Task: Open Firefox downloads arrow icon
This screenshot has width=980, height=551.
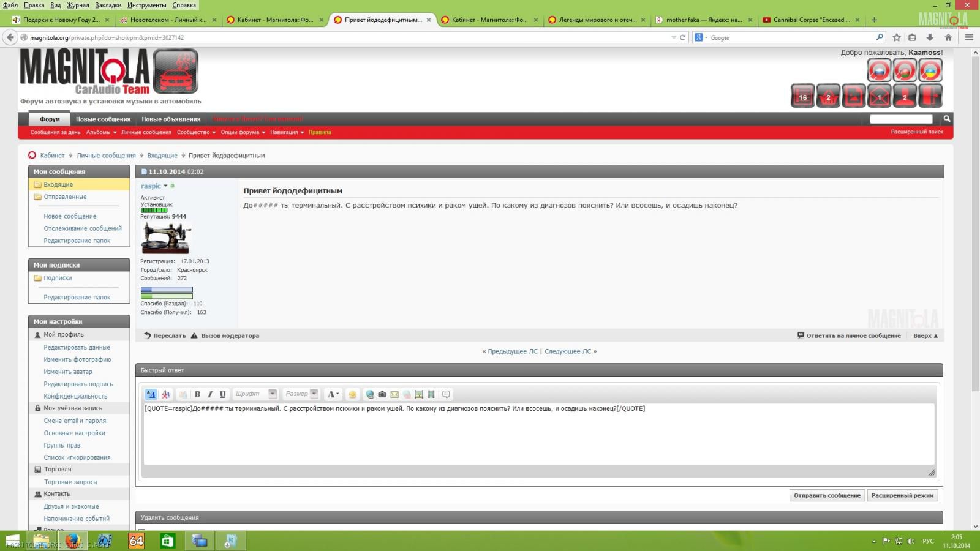Action: (930, 37)
